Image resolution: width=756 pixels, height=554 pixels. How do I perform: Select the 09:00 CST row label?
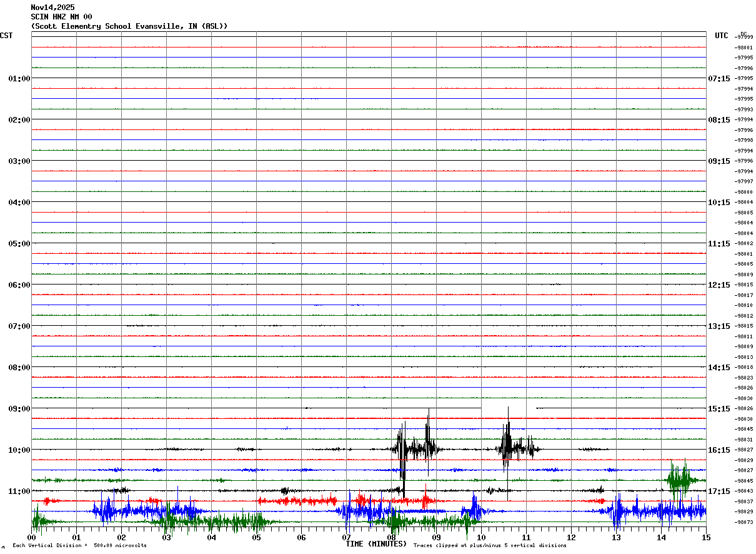19,408
